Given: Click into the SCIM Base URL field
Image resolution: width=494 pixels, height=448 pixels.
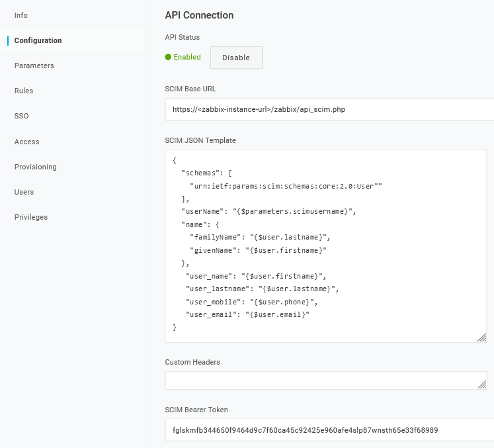Looking at the screenshot, I should click(329, 110).
